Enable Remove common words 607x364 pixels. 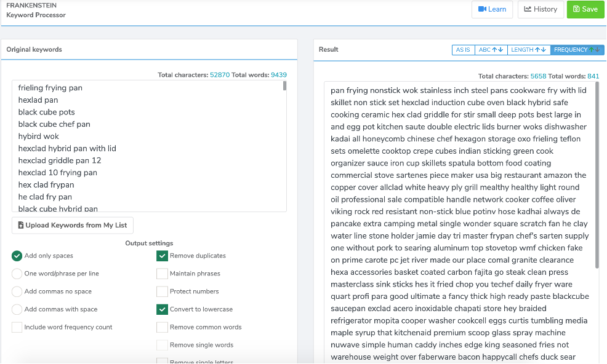(162, 327)
